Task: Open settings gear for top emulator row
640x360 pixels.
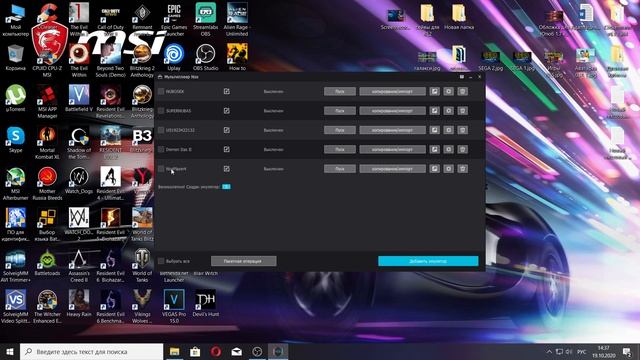Action: click(449, 91)
